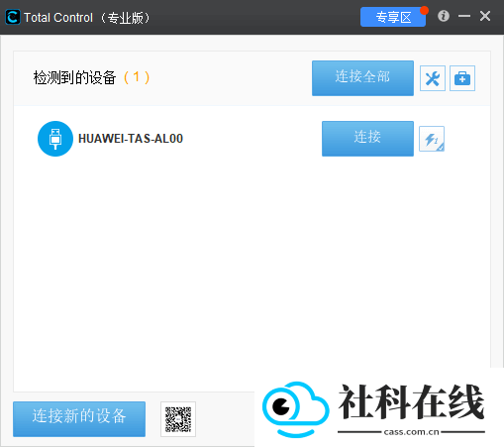Close the Total Control window
Image resolution: width=504 pixels, height=447 pixels.
(485, 16)
